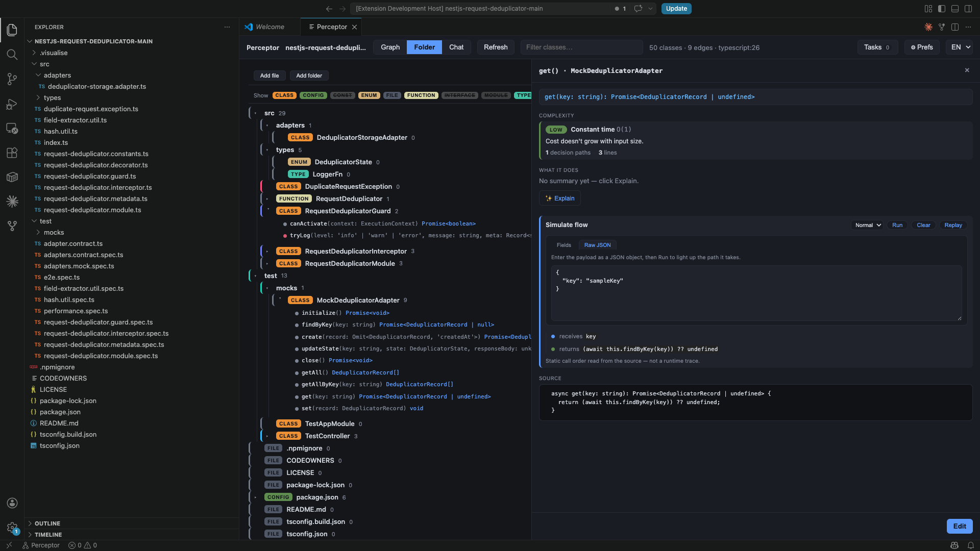Open the Welcome editor tab
The width and height of the screenshot is (980, 551).
point(269,27)
